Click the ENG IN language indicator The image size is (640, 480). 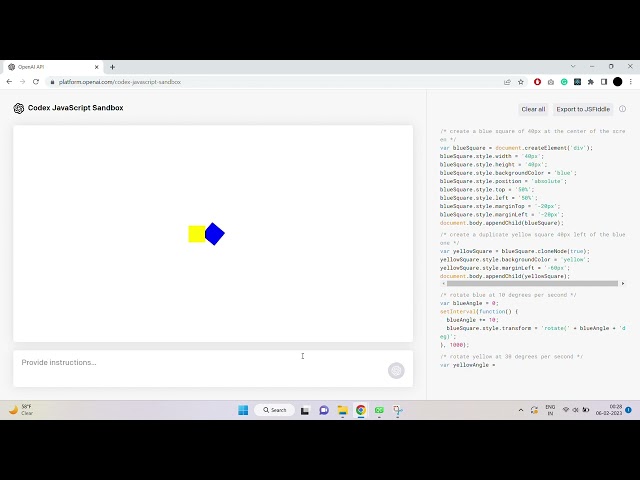(x=550, y=410)
